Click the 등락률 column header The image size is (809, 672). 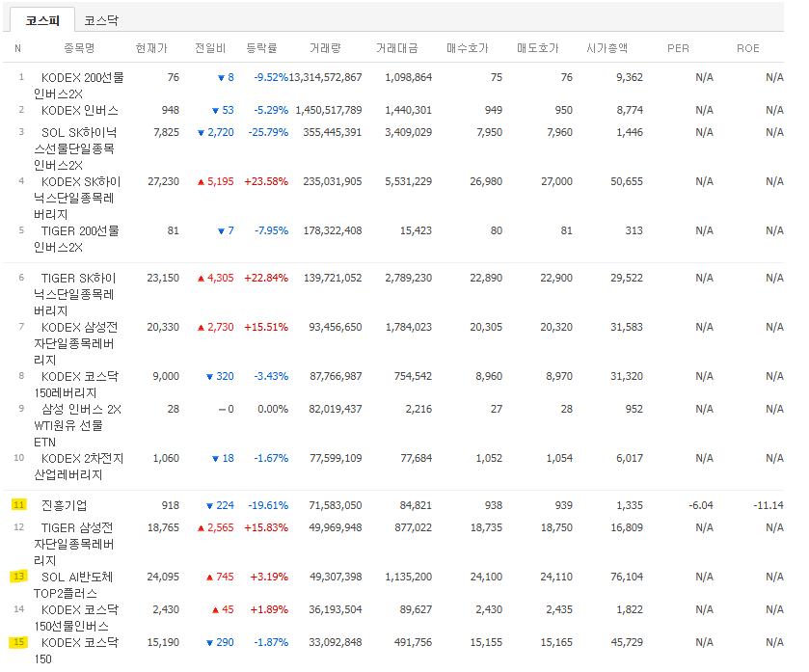[261, 48]
